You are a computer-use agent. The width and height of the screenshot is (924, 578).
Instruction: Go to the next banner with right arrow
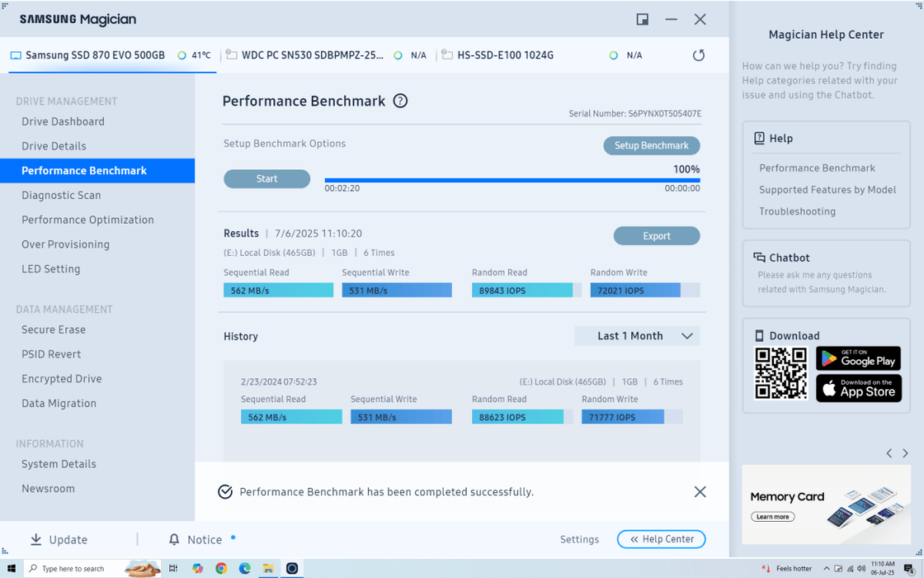[x=905, y=453]
